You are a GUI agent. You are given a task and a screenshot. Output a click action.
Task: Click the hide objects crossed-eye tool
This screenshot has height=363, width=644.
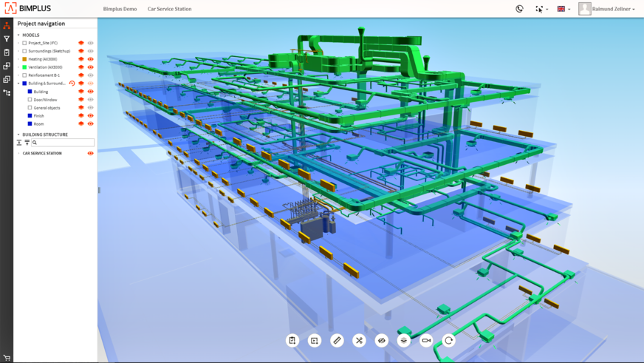pyautogui.click(x=381, y=340)
